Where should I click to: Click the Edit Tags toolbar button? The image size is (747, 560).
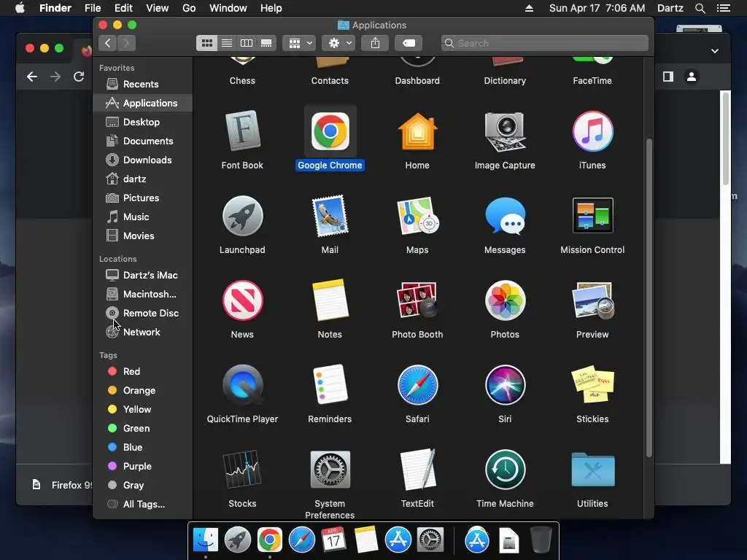(x=409, y=43)
